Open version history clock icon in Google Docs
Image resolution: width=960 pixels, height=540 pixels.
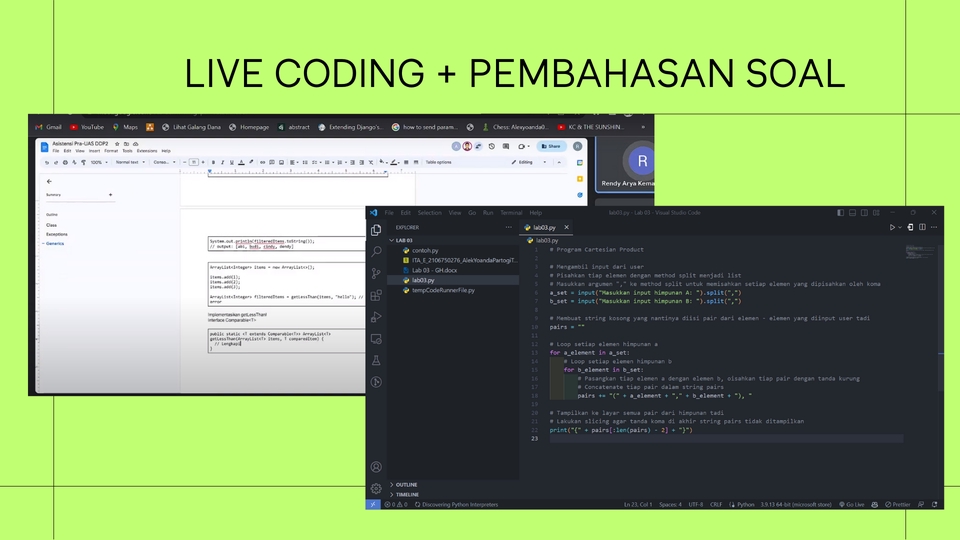point(491,146)
